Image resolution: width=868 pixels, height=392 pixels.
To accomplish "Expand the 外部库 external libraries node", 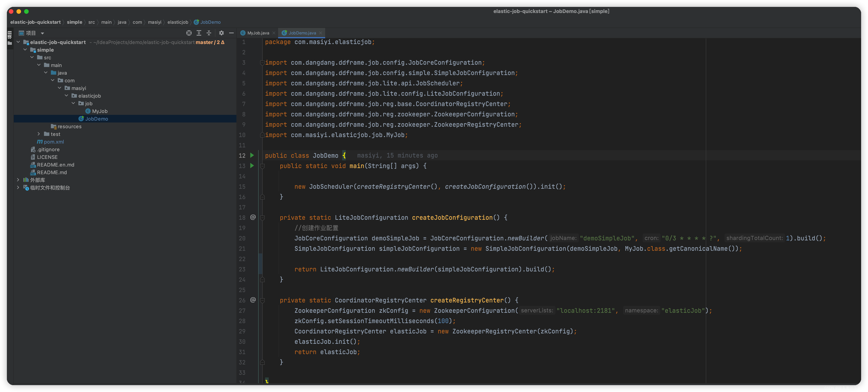I will pos(18,180).
